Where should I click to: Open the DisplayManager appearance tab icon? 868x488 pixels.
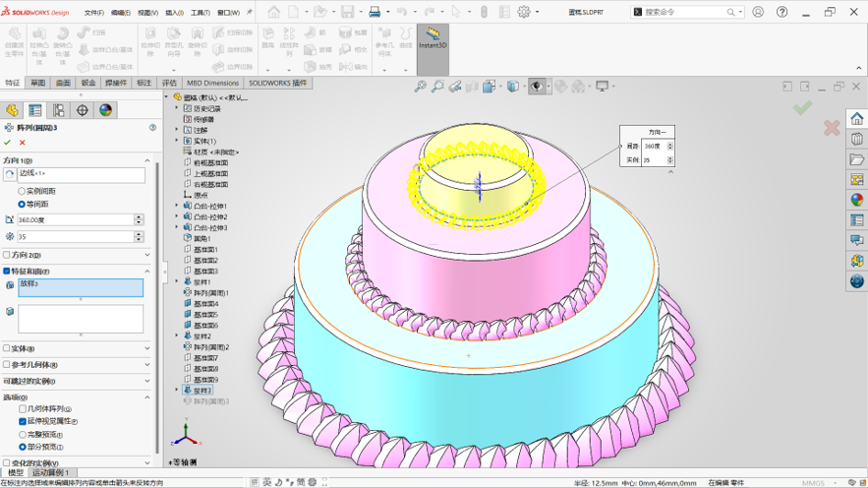[x=106, y=110]
